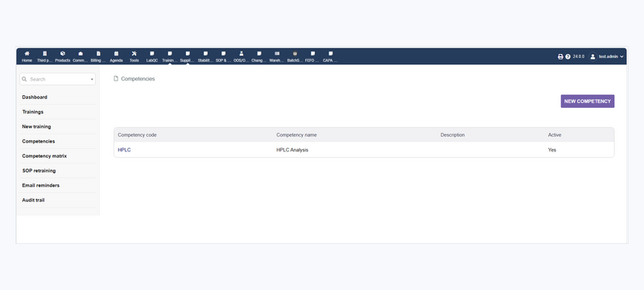Open the HPLC competency link

pos(124,150)
